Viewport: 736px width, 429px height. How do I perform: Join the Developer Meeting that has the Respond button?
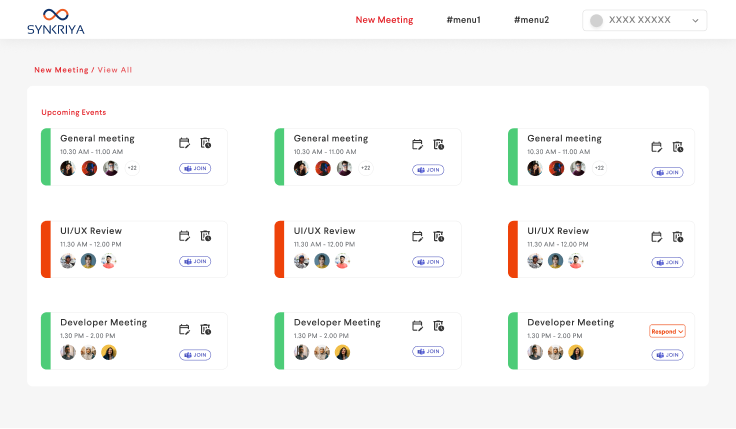pyautogui.click(x=667, y=354)
